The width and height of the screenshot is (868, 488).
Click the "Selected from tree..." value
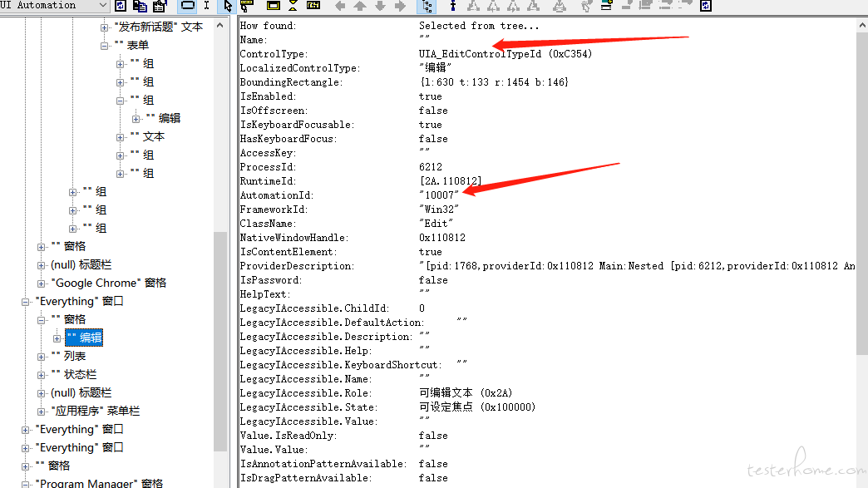(x=479, y=26)
